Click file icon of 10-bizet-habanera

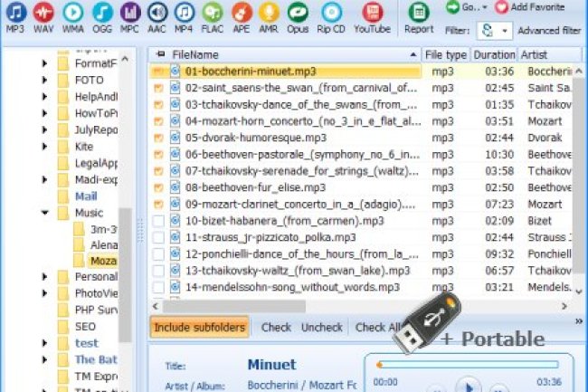coord(175,221)
